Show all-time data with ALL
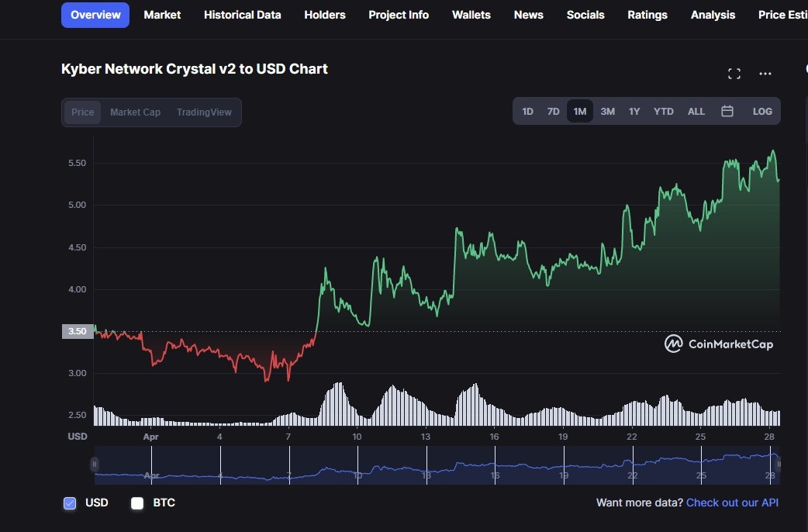 click(696, 111)
